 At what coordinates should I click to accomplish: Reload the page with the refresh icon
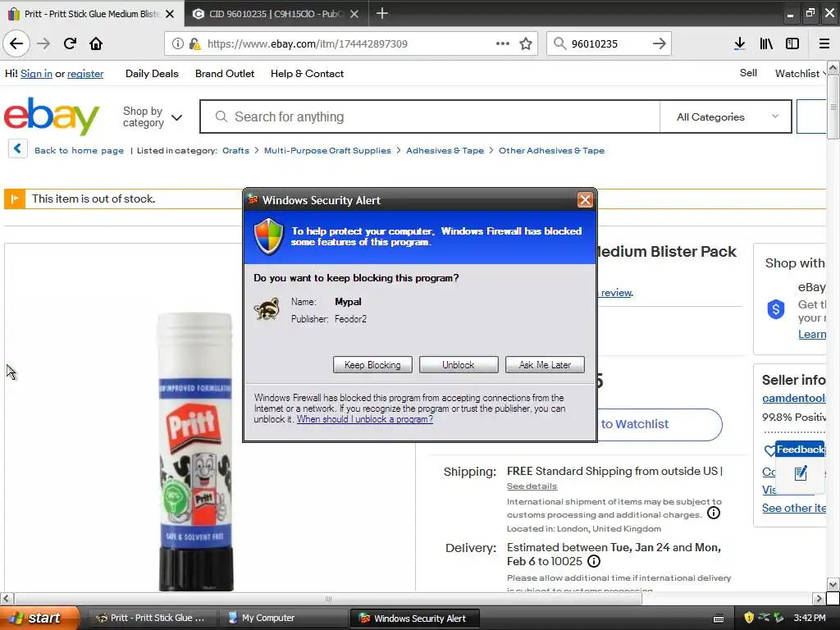(x=70, y=43)
